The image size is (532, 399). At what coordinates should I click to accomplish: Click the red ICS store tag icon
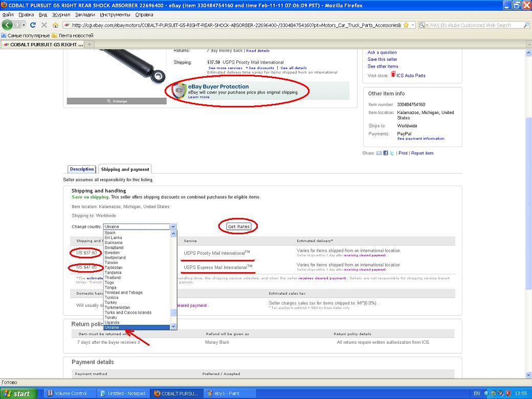coord(393,74)
